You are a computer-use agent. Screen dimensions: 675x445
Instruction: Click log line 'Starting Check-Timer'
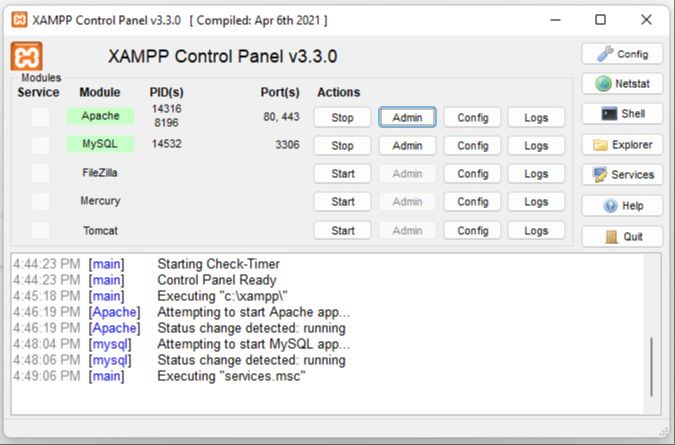[218, 264]
